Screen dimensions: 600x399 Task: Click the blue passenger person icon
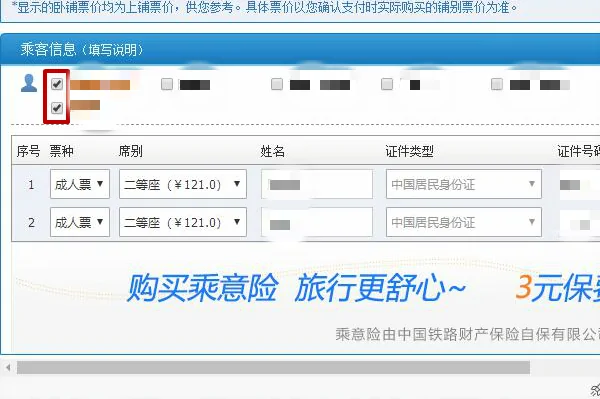[x=29, y=83]
